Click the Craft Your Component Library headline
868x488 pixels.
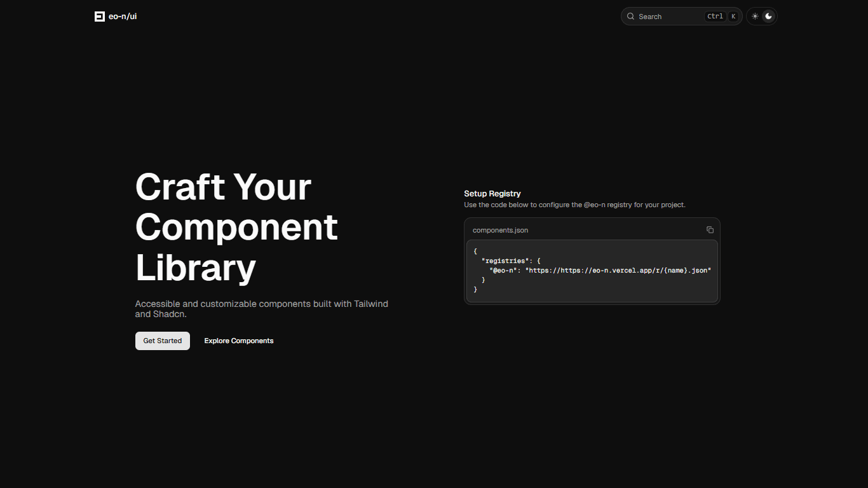236,227
